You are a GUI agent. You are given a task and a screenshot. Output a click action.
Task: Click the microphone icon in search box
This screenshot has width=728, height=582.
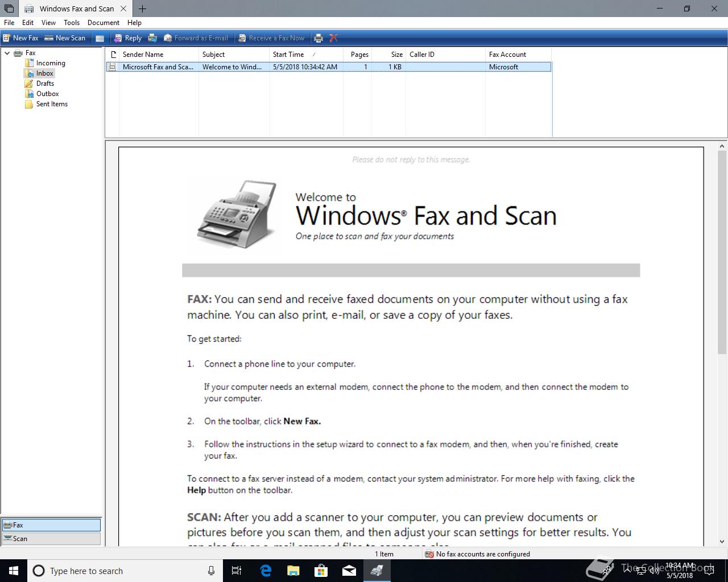click(211, 571)
